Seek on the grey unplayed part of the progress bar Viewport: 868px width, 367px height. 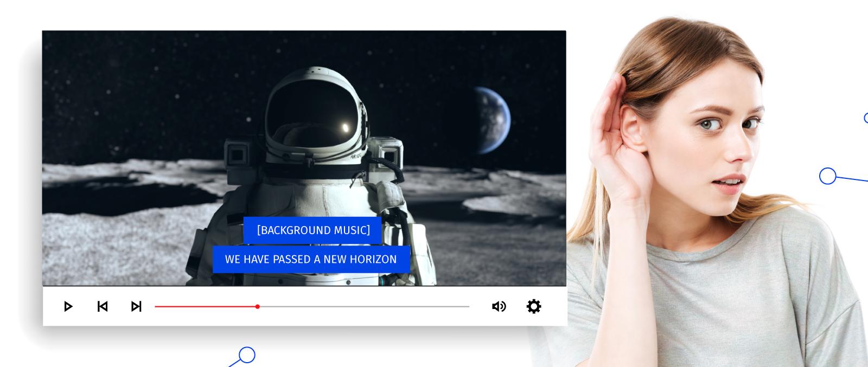click(x=365, y=306)
